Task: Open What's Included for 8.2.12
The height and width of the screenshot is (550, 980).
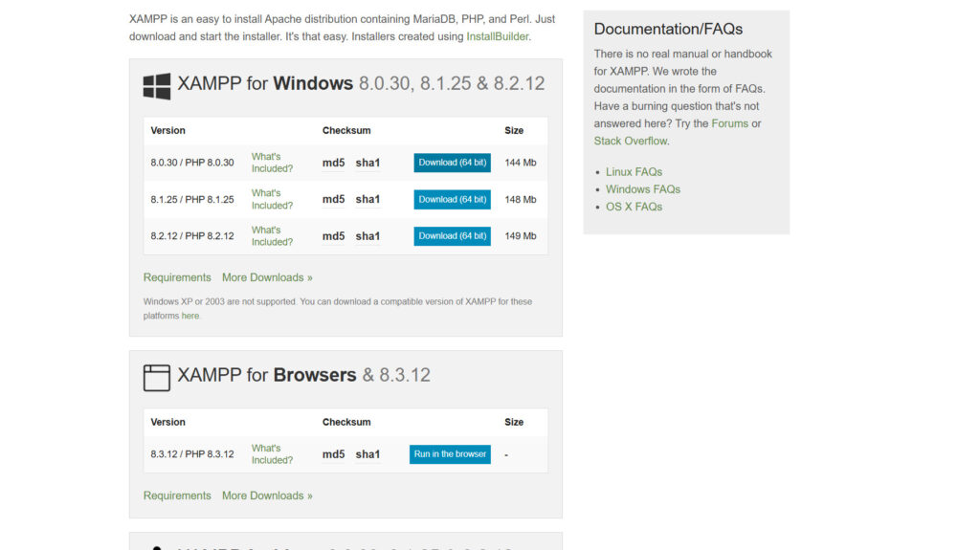Action: (272, 236)
